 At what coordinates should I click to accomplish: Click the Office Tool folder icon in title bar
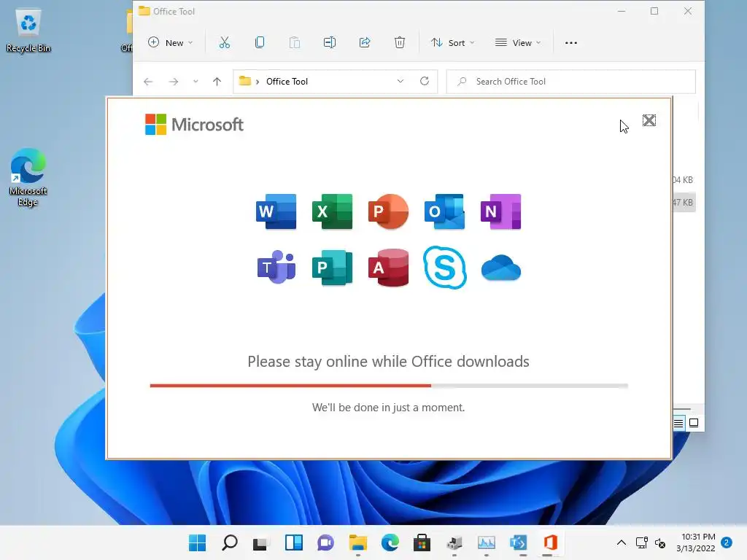tap(144, 11)
